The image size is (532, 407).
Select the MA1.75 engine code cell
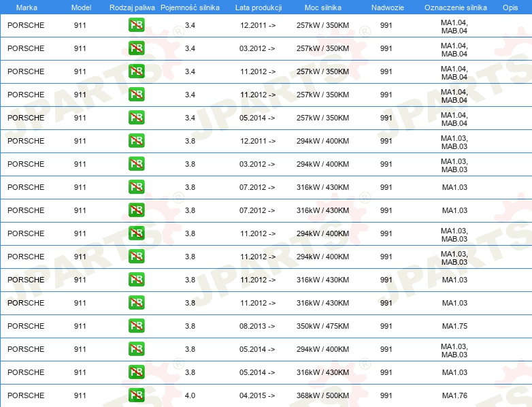point(454,326)
